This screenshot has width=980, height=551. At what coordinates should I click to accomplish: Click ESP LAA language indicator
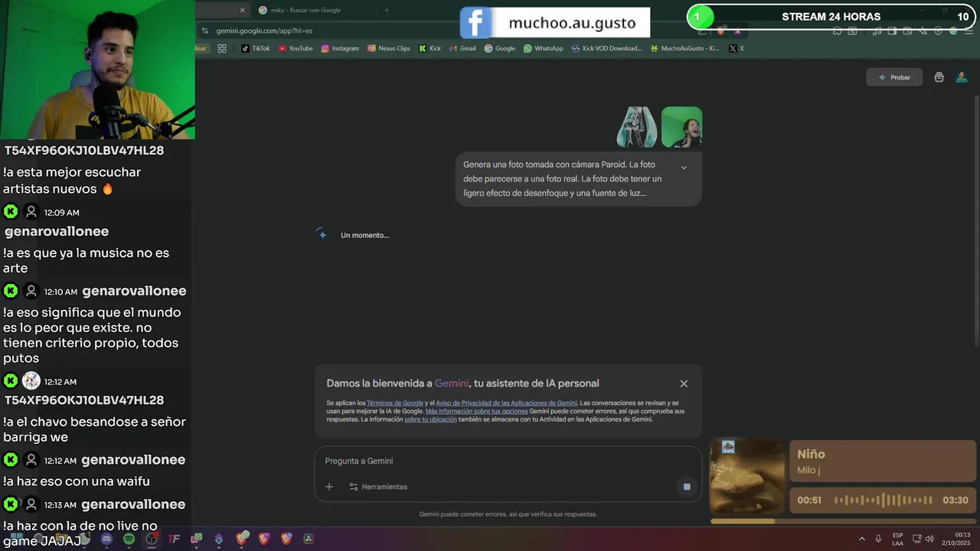pos(897,539)
